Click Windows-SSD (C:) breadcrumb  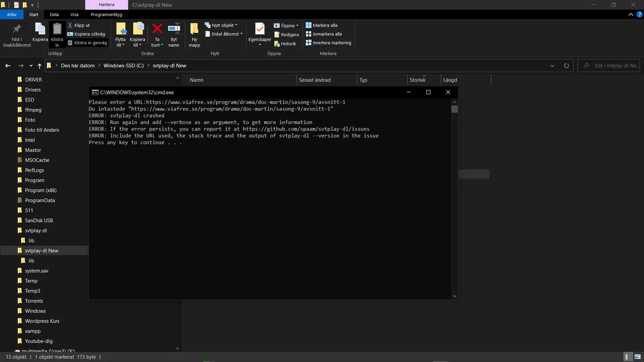click(124, 66)
